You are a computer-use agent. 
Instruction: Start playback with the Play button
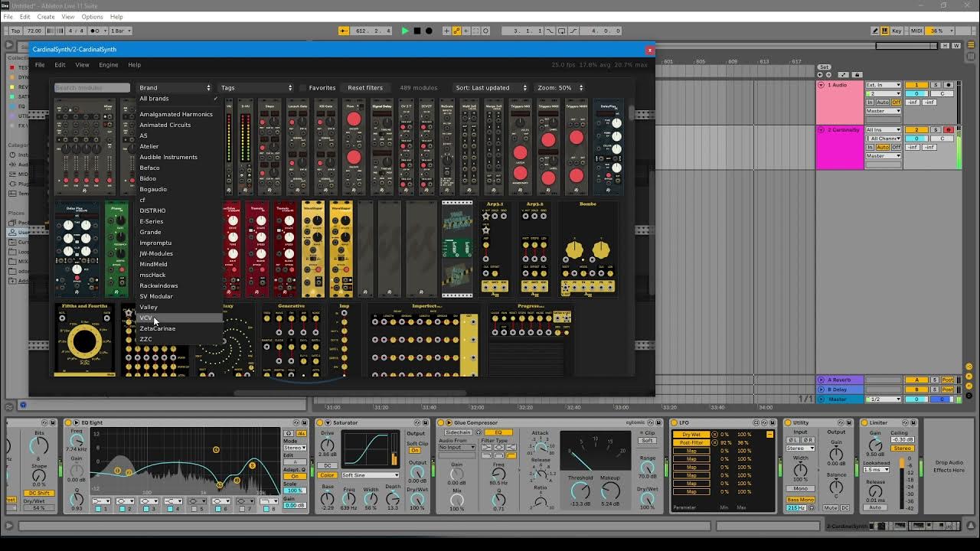[x=405, y=31]
